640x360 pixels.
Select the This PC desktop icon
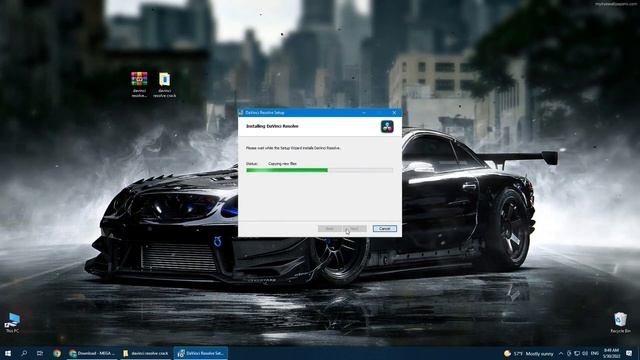pos(12,323)
